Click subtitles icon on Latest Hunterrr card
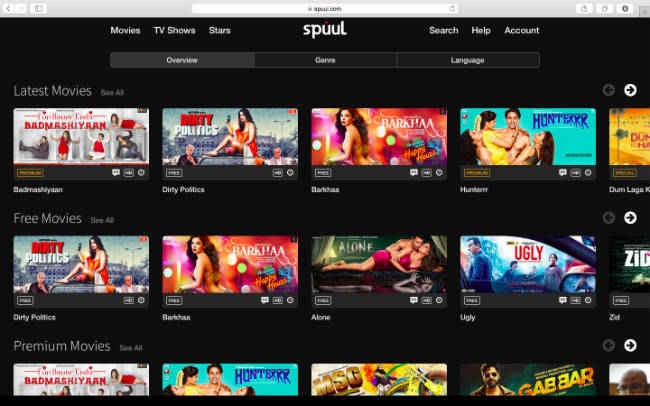650x406 pixels. (562, 173)
